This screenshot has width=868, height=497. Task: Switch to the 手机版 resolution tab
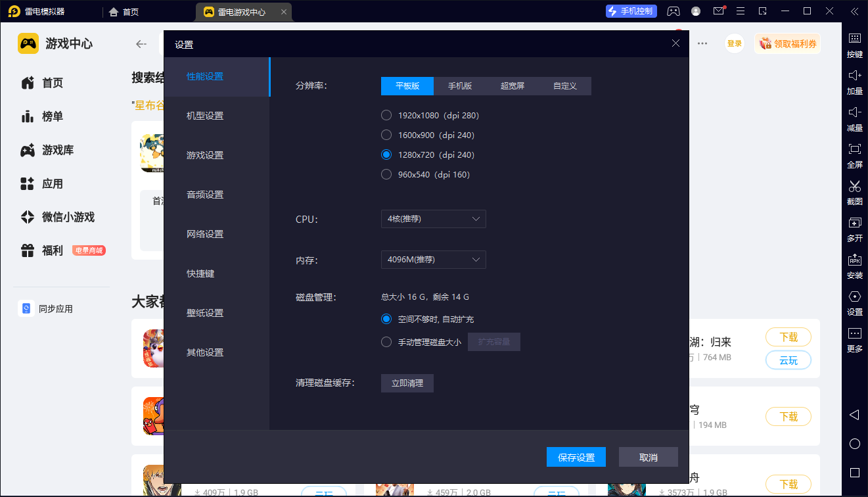(460, 86)
